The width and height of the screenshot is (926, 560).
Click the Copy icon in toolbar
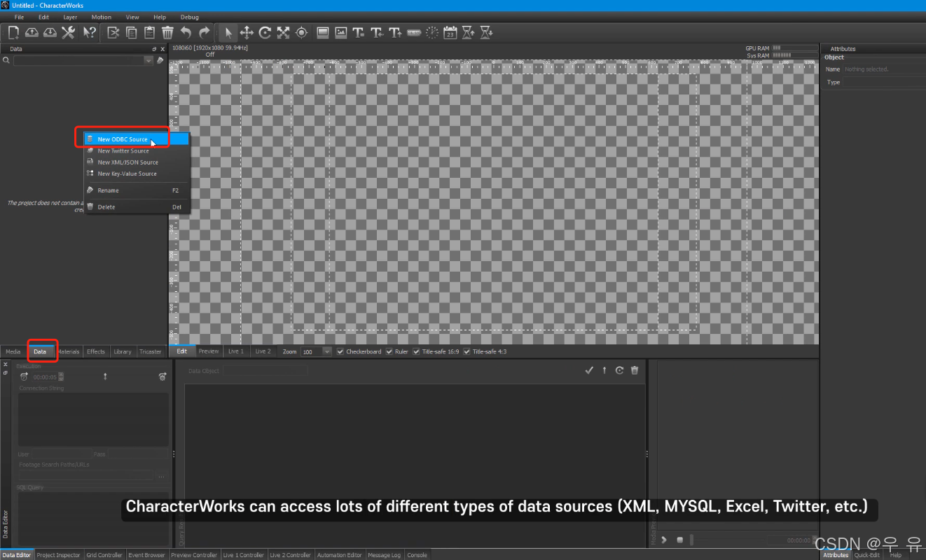click(132, 32)
